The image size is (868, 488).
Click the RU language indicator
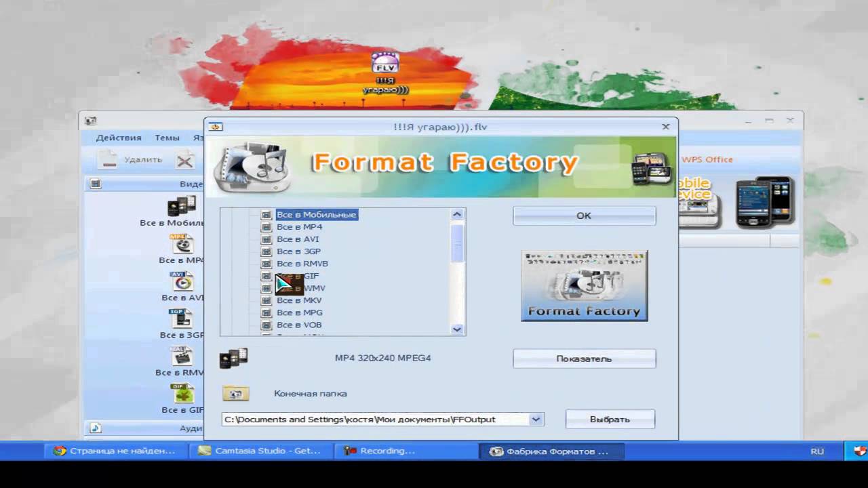(816, 451)
